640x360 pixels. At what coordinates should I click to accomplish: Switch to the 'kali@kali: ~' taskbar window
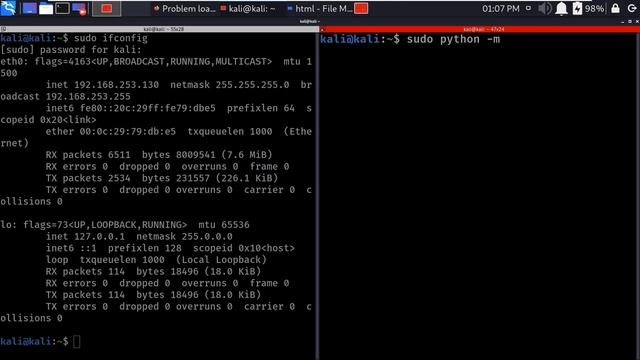[x=248, y=9]
